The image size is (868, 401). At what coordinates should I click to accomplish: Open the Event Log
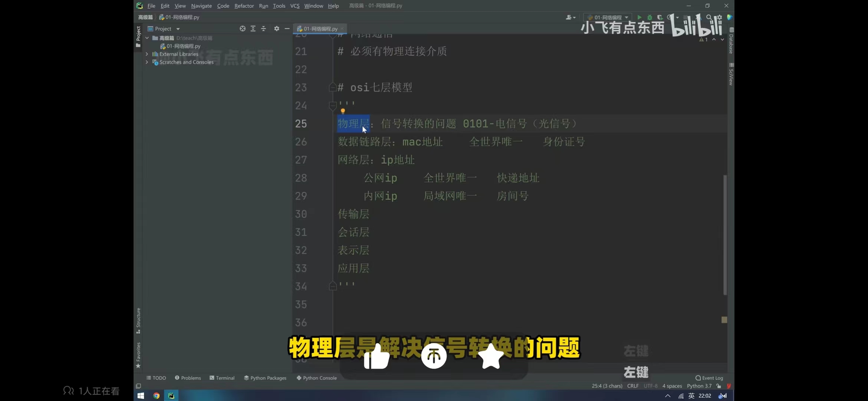[x=709, y=378]
